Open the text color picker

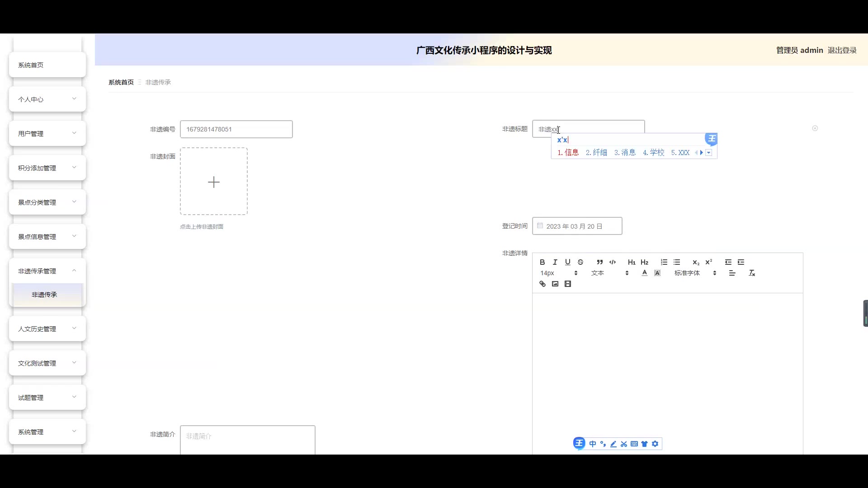(x=644, y=273)
